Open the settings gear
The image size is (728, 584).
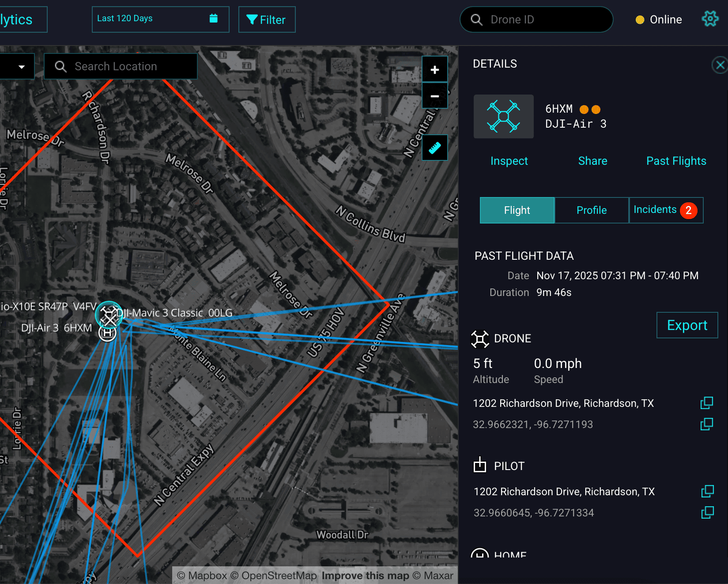(x=710, y=19)
